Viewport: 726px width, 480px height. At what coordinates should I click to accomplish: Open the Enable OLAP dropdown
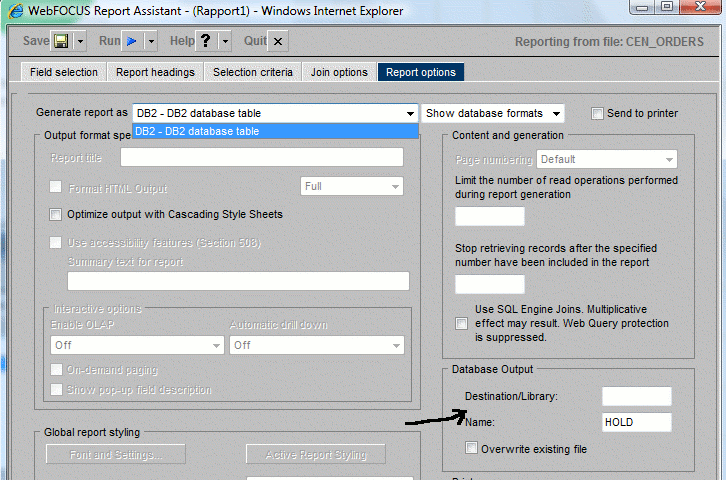(137, 345)
